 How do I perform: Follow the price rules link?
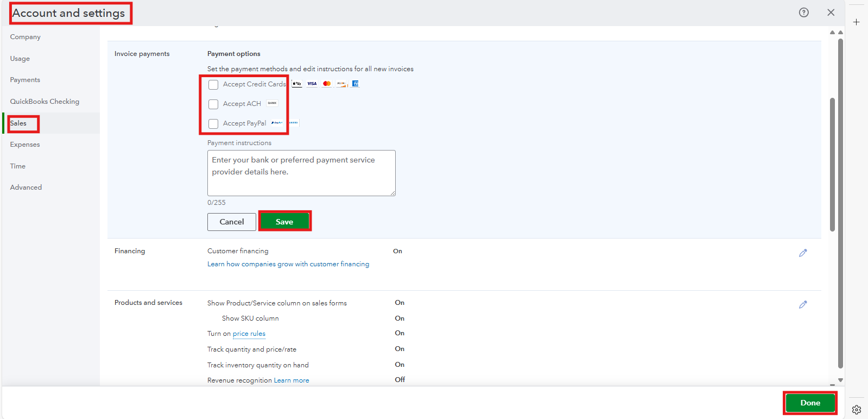coord(249,334)
